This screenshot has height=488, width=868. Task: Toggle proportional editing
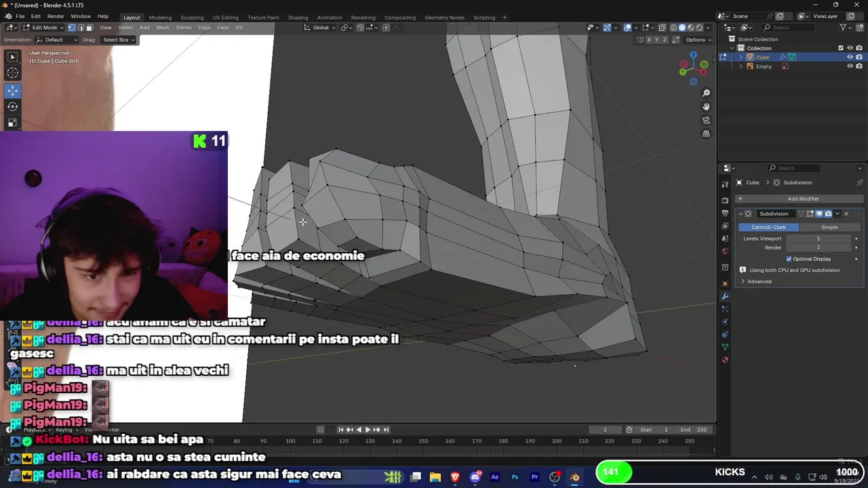coord(386,28)
